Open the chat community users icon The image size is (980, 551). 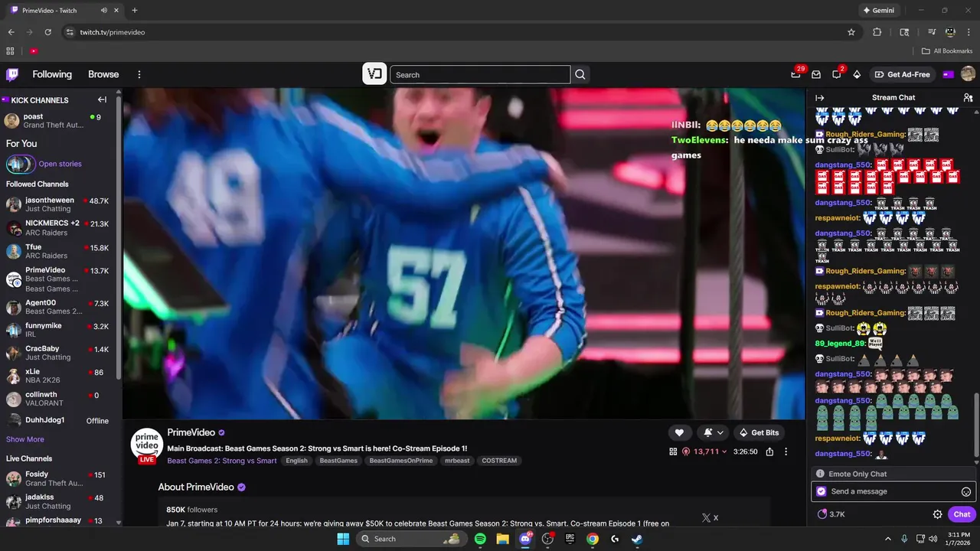click(x=968, y=98)
